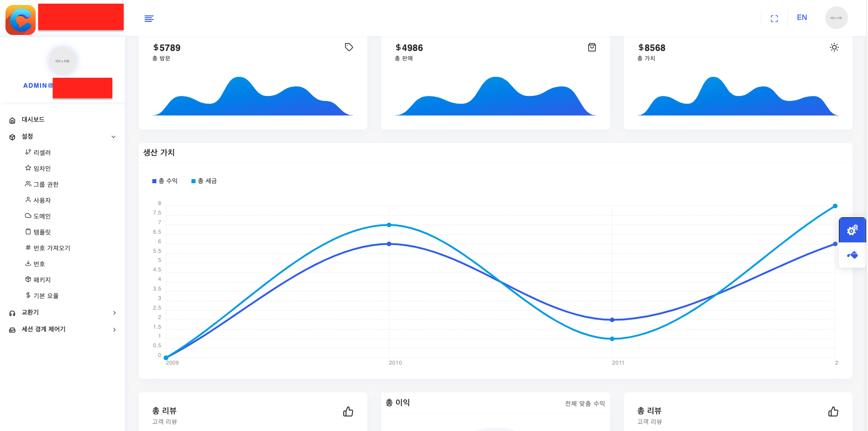Click the 전체 맞춤 수익 link

pyautogui.click(x=585, y=404)
